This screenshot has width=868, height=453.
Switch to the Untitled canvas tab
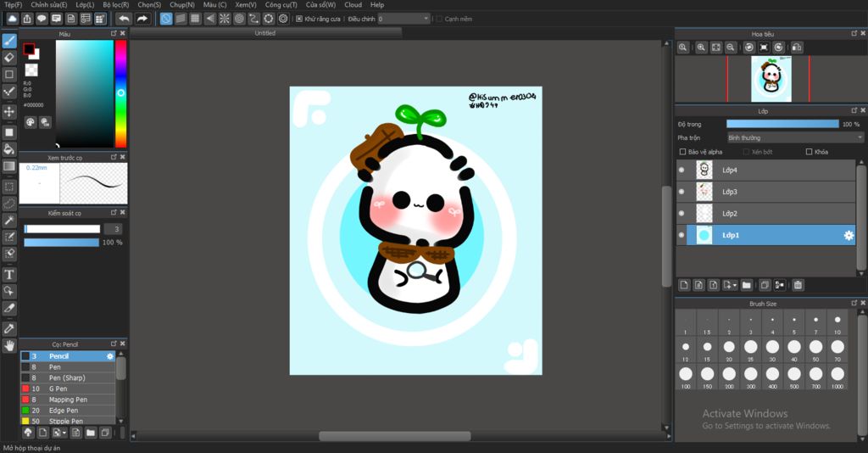(x=265, y=33)
